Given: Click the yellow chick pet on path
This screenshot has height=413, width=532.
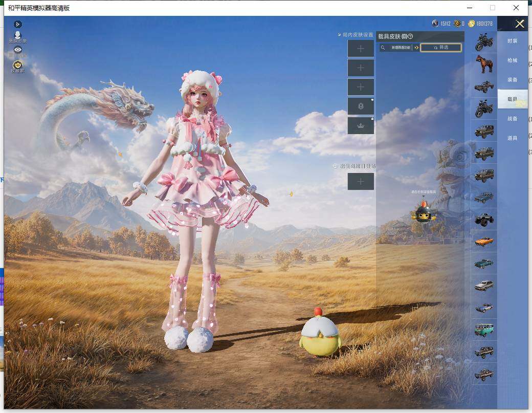Looking at the screenshot, I should (x=320, y=333).
